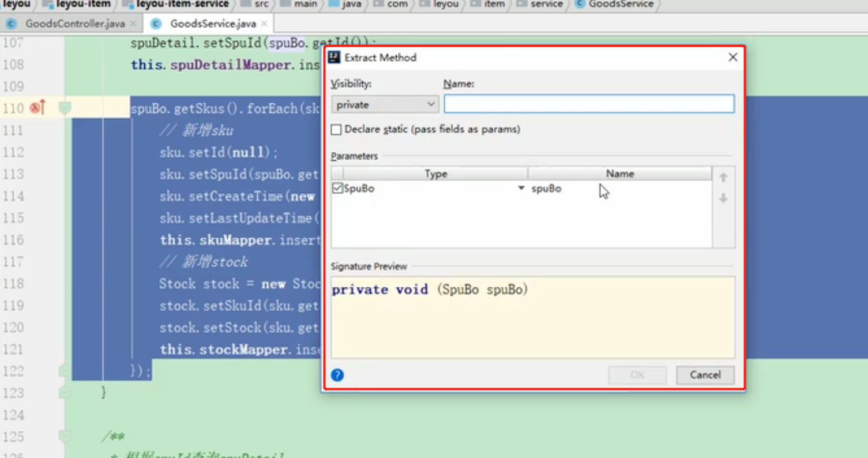
Task: Click the Extract Method dialog app icon
Action: pos(334,57)
